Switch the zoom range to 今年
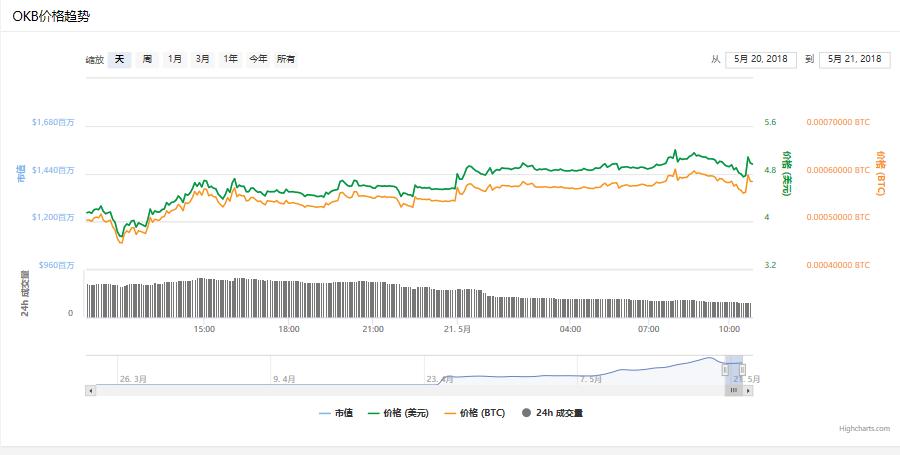900x455 pixels. 258,60
